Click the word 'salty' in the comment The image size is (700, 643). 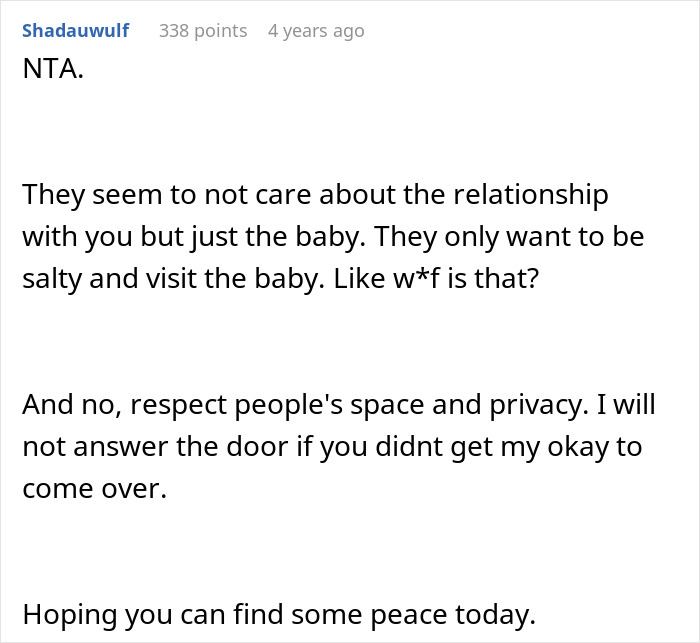(53, 280)
